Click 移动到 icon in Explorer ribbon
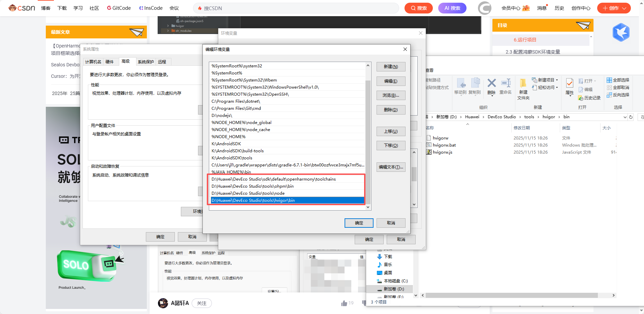 (x=460, y=87)
